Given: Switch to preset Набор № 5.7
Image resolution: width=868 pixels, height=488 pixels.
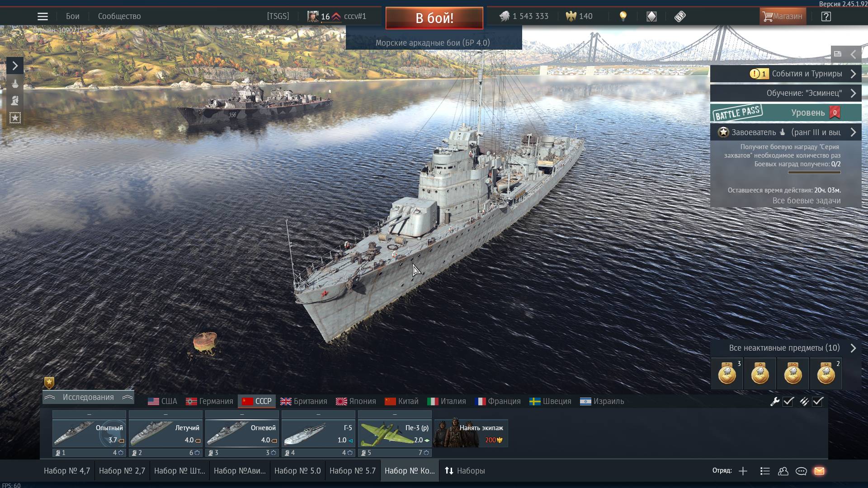Looking at the screenshot, I should (x=353, y=471).
